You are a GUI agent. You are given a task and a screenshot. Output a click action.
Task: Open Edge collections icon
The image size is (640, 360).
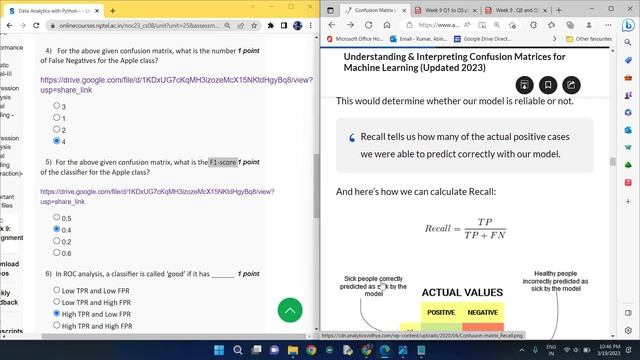(x=570, y=25)
